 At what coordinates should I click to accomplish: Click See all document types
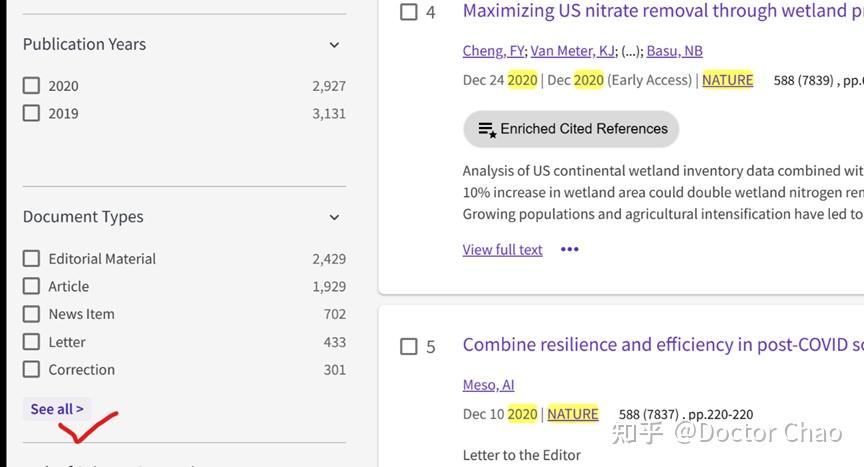[57, 409]
